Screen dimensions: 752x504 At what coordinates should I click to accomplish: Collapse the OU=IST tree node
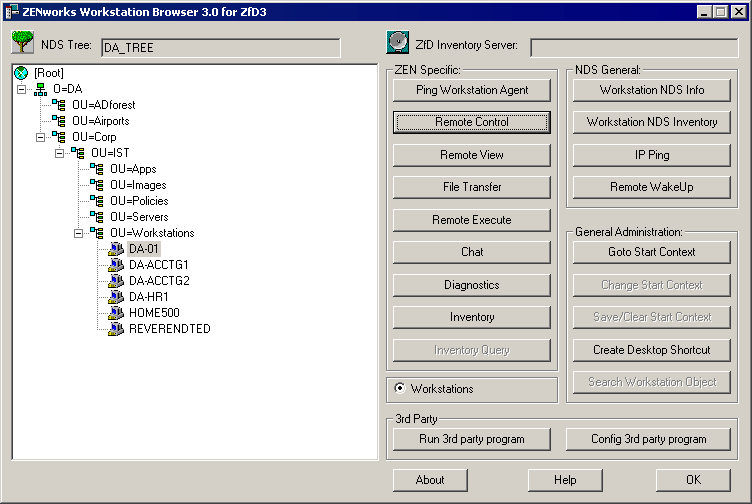click(x=59, y=153)
